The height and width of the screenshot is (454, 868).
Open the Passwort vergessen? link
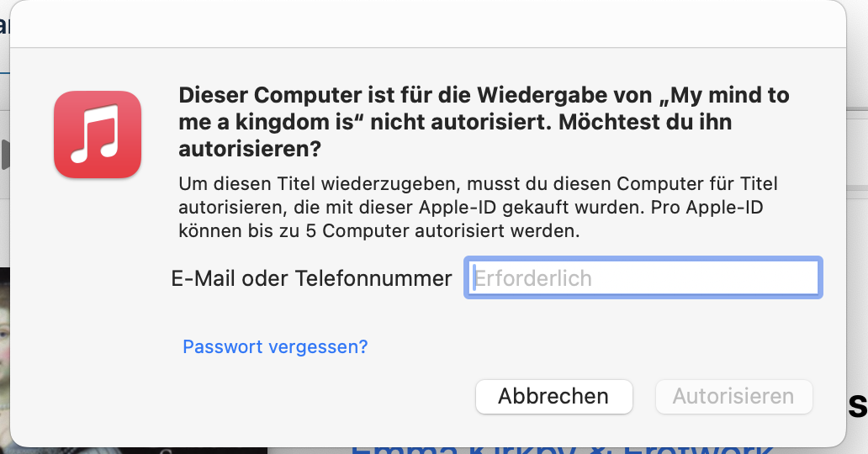pyautogui.click(x=275, y=346)
